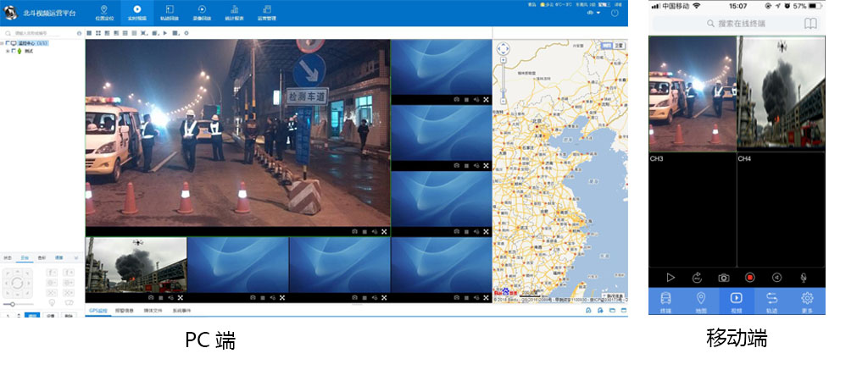868x370 pixels.
Task: Open the recording playback module in top bar
Action: (x=202, y=12)
